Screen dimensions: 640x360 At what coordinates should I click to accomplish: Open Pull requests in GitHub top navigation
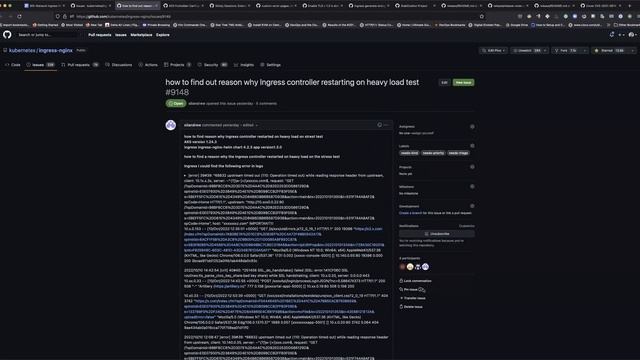point(100,35)
